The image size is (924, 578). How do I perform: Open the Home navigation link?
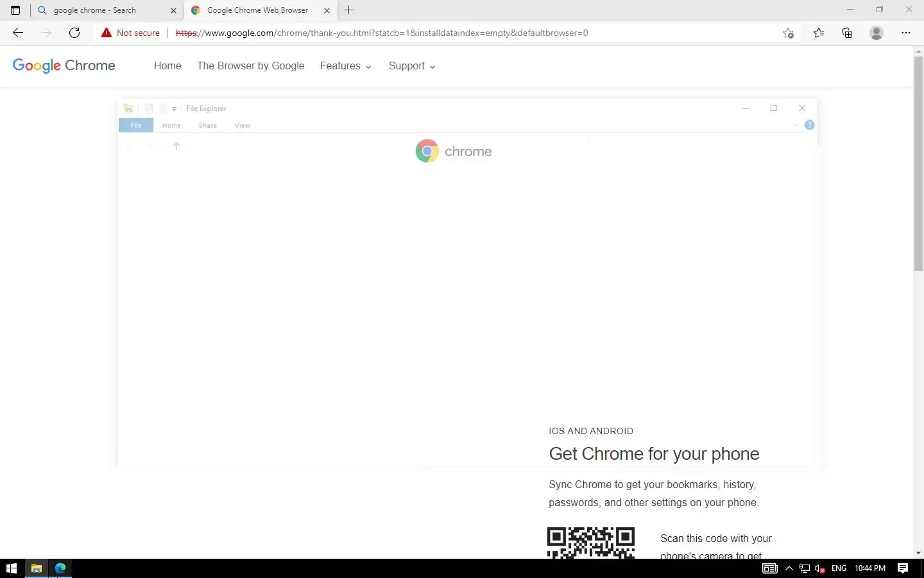[x=167, y=66]
